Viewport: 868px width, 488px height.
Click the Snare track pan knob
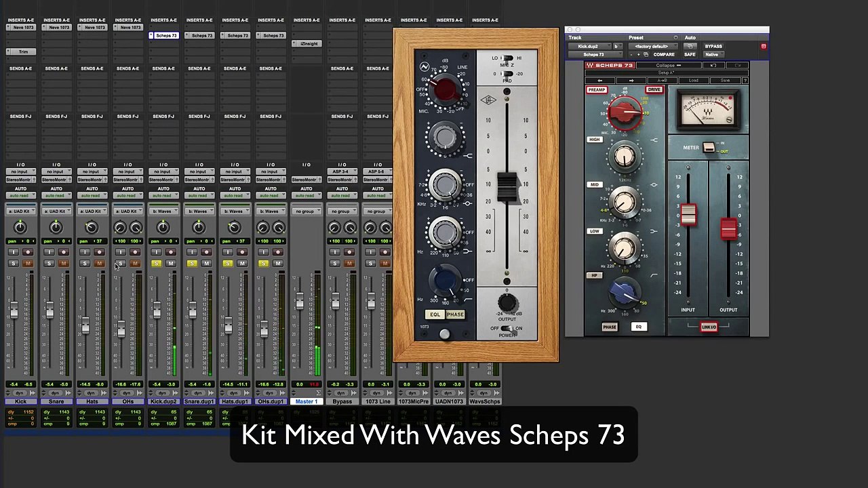coord(56,228)
